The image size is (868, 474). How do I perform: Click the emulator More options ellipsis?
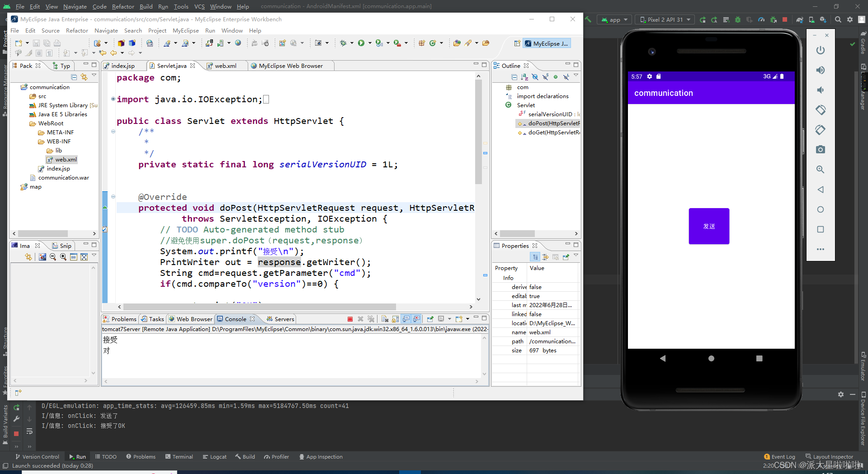tap(820, 249)
